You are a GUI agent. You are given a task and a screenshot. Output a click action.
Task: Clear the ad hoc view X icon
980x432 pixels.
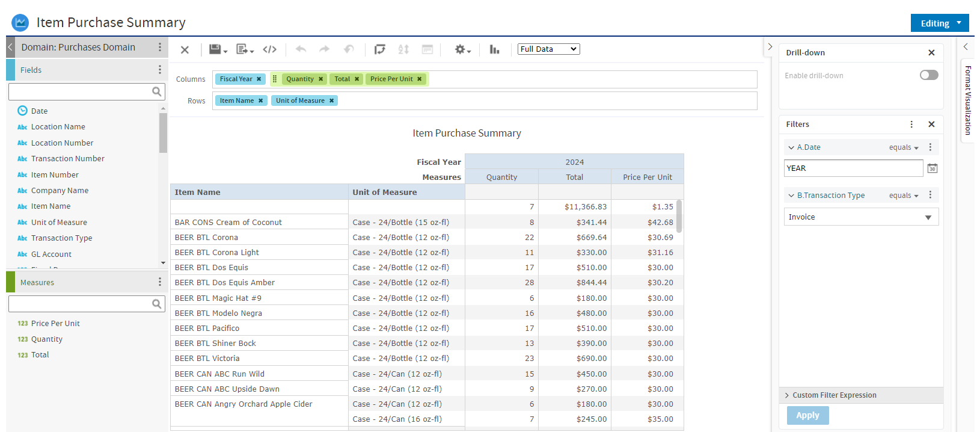[x=185, y=49]
